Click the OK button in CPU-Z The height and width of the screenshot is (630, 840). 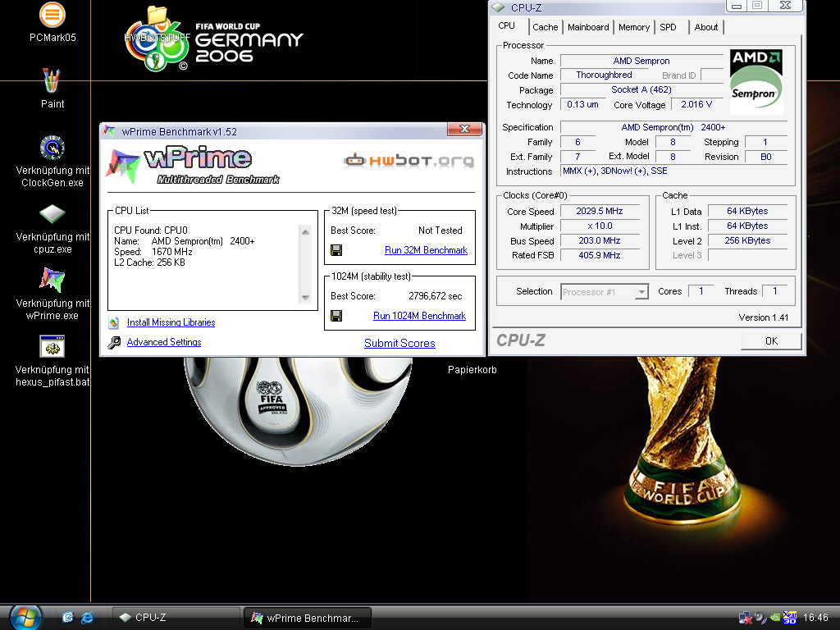tap(771, 341)
